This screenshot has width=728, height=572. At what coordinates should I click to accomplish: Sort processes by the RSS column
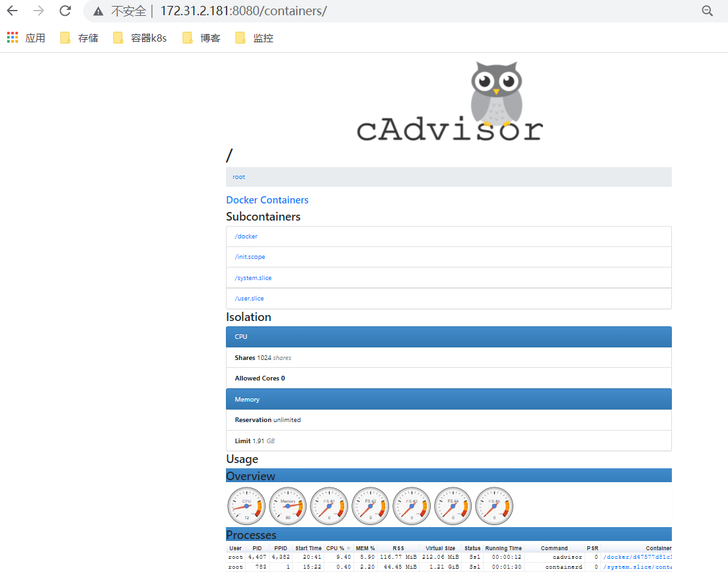[x=398, y=548]
